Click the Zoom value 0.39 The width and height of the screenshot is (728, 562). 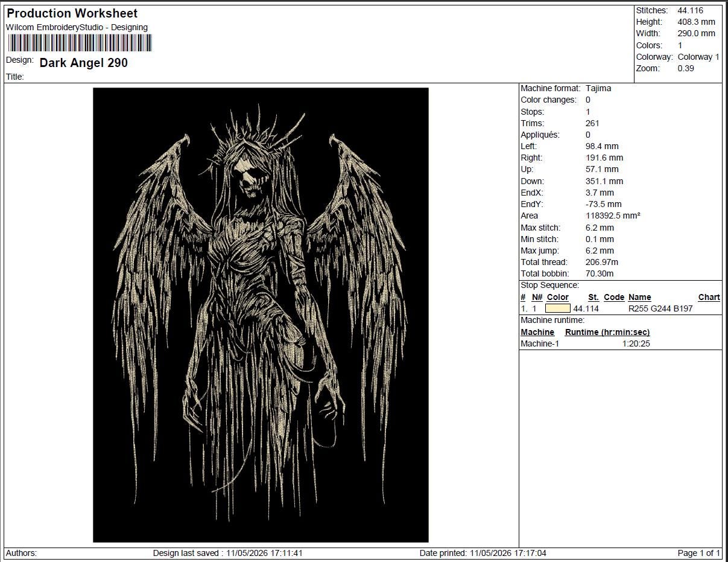[686, 68]
